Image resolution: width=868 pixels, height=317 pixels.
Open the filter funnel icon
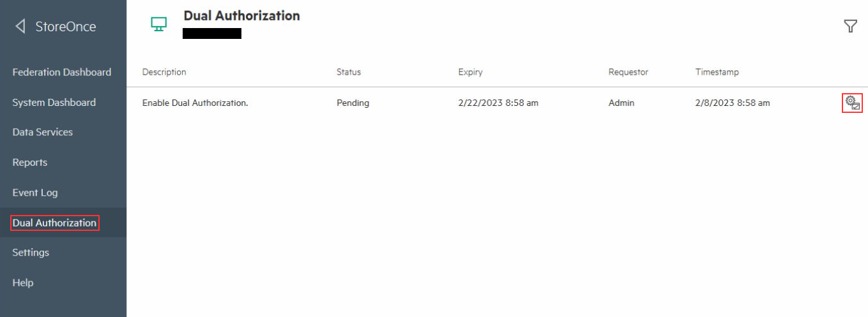[850, 26]
